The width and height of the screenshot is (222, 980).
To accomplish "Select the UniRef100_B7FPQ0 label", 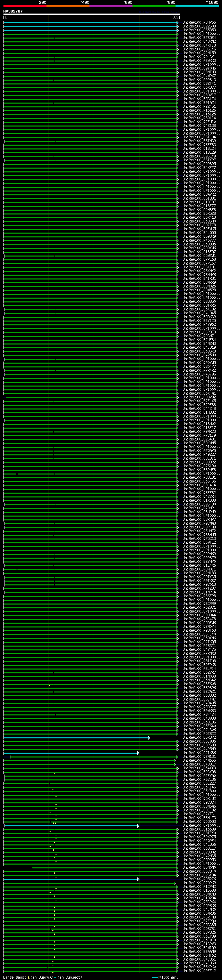I will (199, 921).
